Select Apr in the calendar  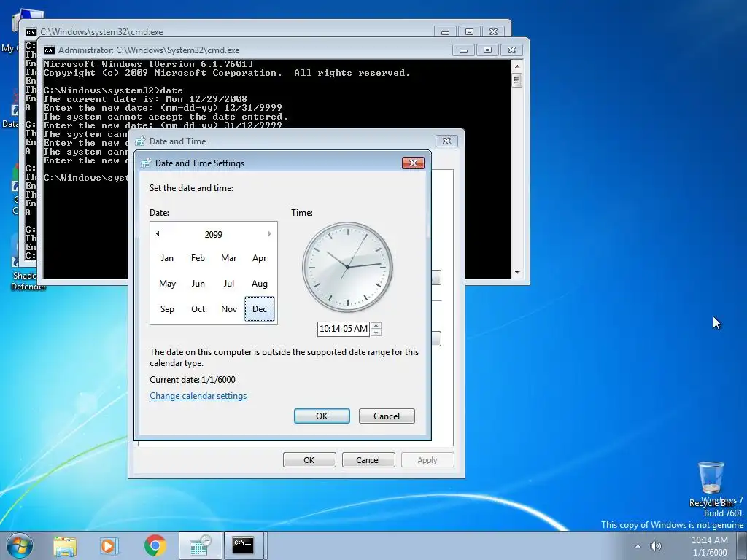click(x=259, y=258)
